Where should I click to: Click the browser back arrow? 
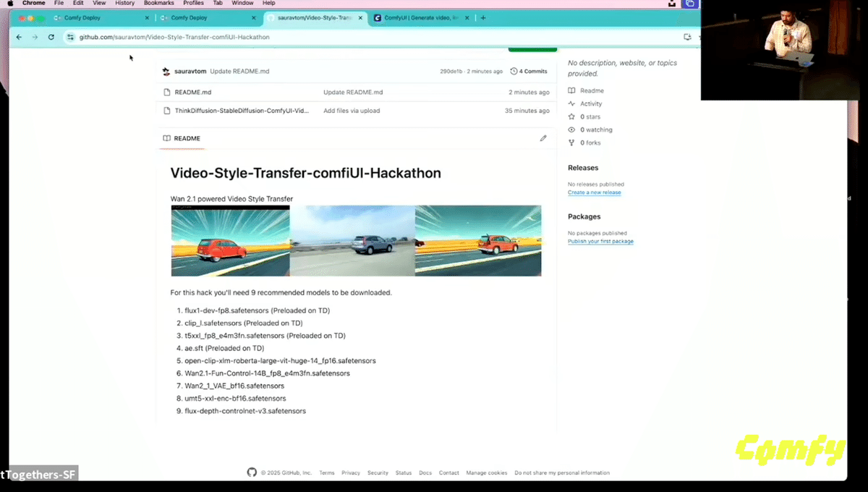19,37
